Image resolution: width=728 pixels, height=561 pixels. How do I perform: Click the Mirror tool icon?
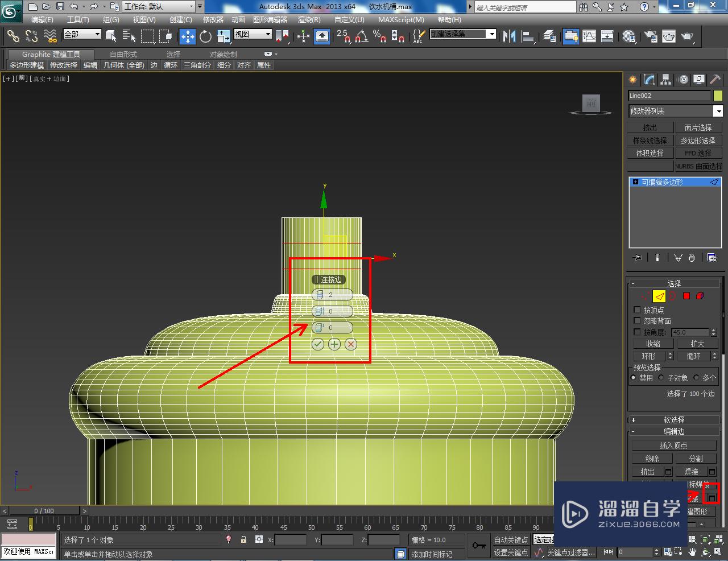510,36
